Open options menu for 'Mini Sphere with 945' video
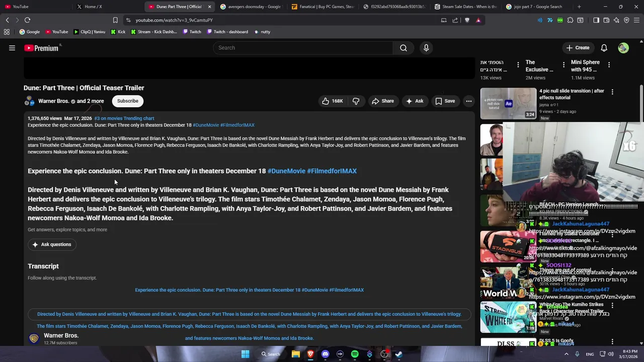The height and width of the screenshot is (362, 644). click(609, 65)
